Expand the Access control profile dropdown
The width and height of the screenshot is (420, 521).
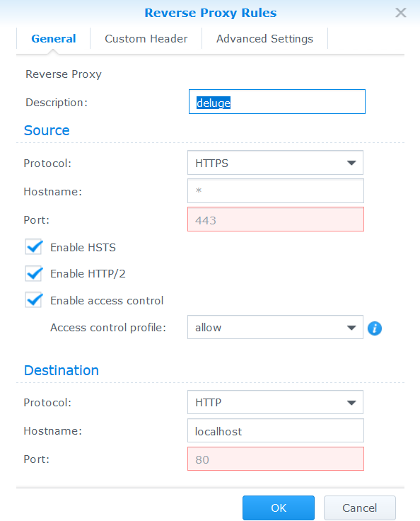(x=275, y=327)
